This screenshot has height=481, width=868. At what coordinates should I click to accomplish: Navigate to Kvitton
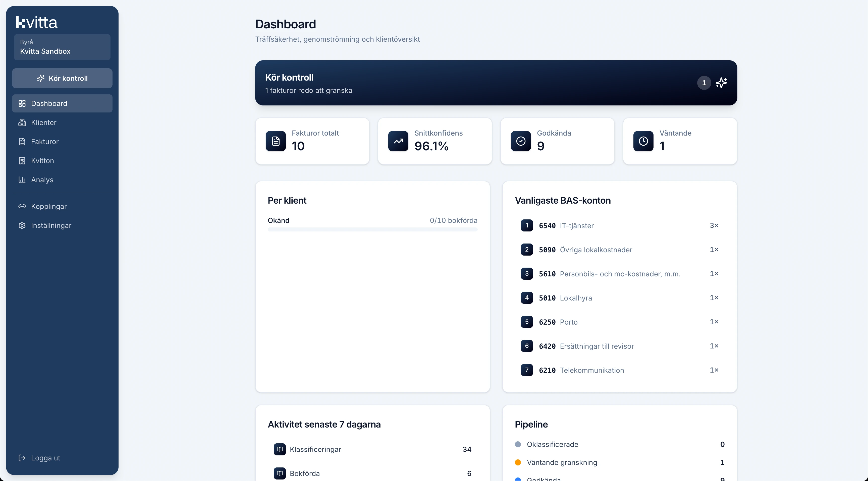pos(62,161)
